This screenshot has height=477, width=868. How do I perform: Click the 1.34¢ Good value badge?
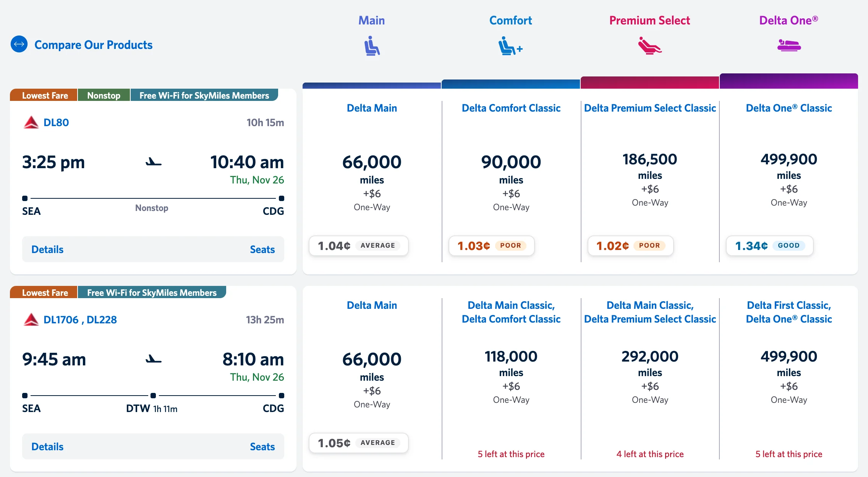coord(769,245)
